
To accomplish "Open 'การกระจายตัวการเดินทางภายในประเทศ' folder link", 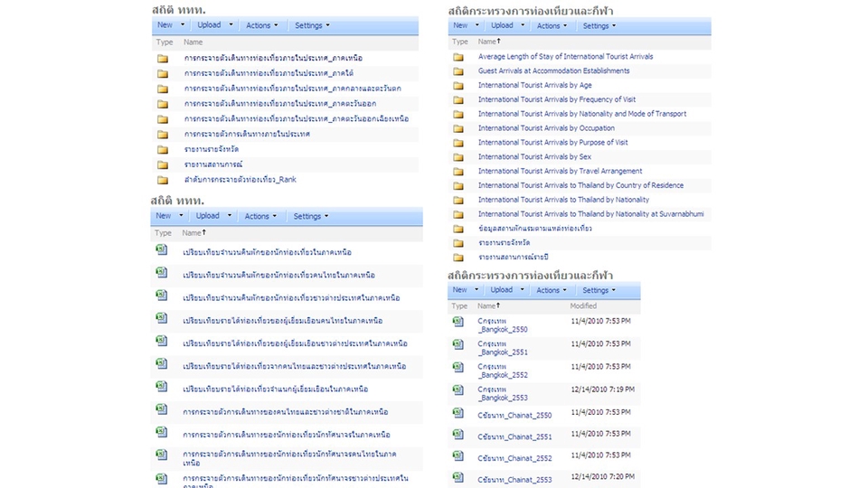I will (x=247, y=134).
